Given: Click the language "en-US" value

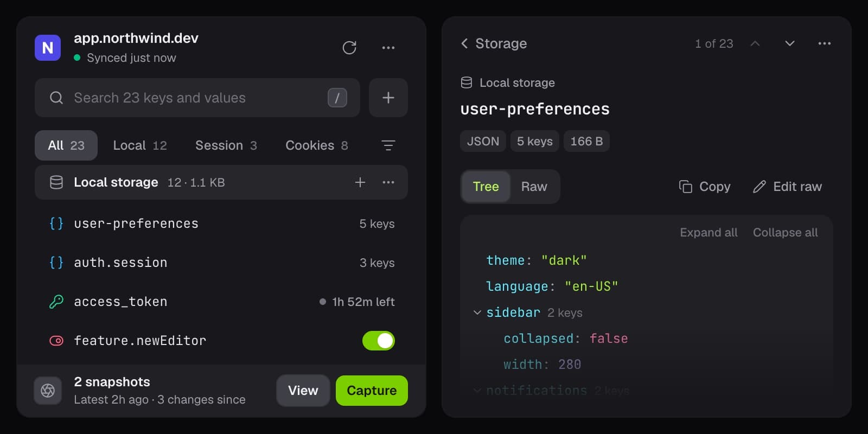Looking at the screenshot, I should coord(591,286).
